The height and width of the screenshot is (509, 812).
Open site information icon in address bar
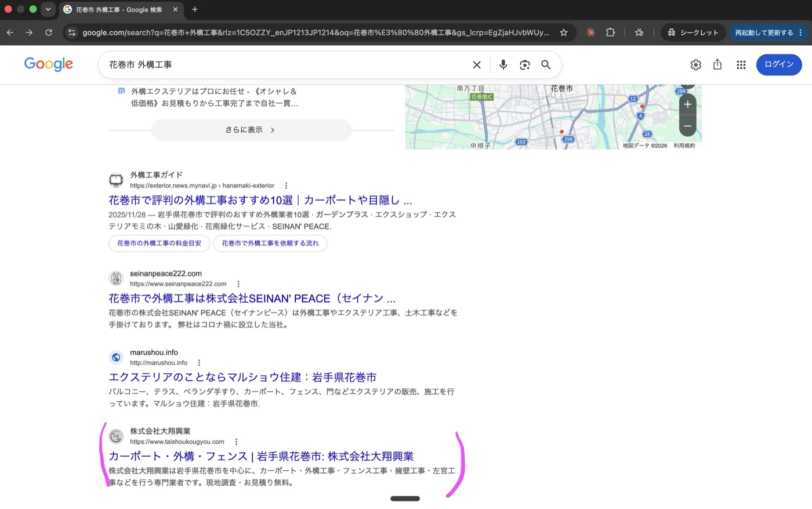point(72,32)
